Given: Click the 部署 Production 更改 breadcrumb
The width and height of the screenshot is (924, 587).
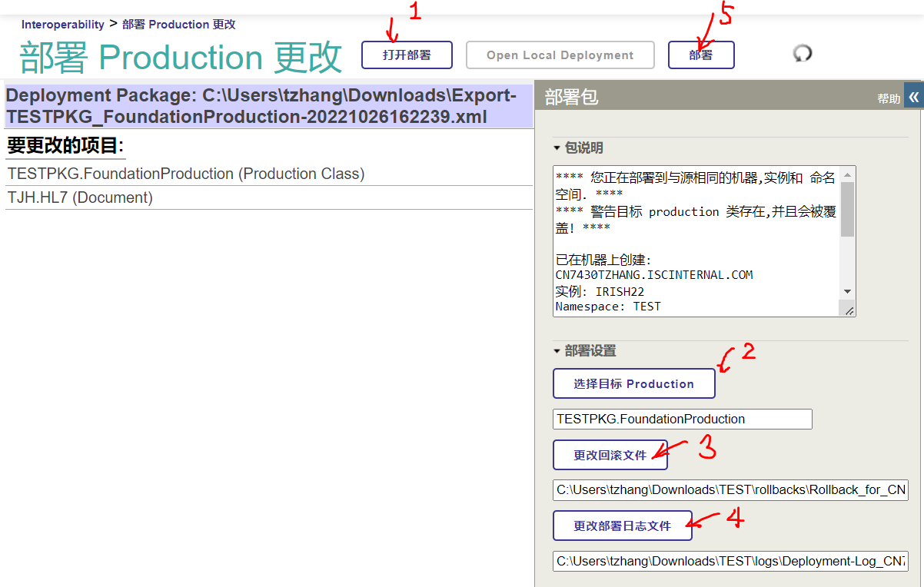Looking at the screenshot, I should click(x=178, y=25).
